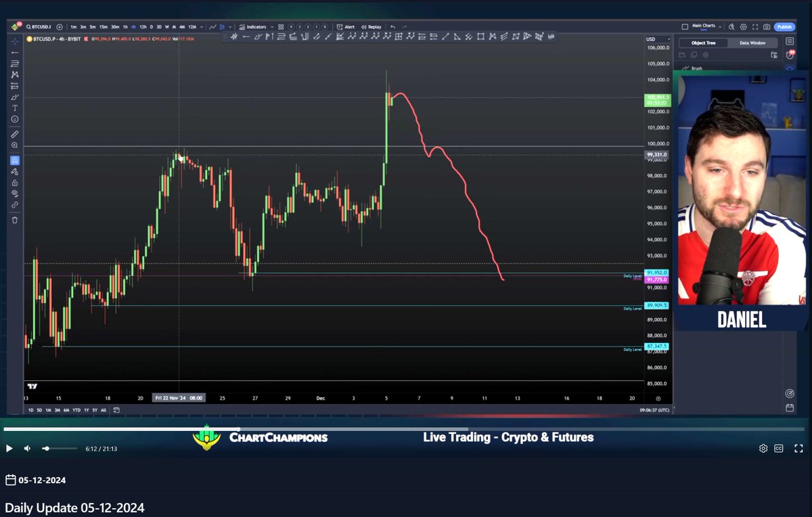Switch to 3D timeframe

coord(159,27)
